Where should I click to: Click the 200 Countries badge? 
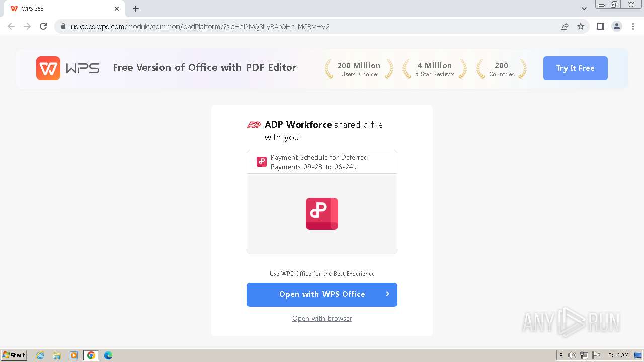coord(502,69)
